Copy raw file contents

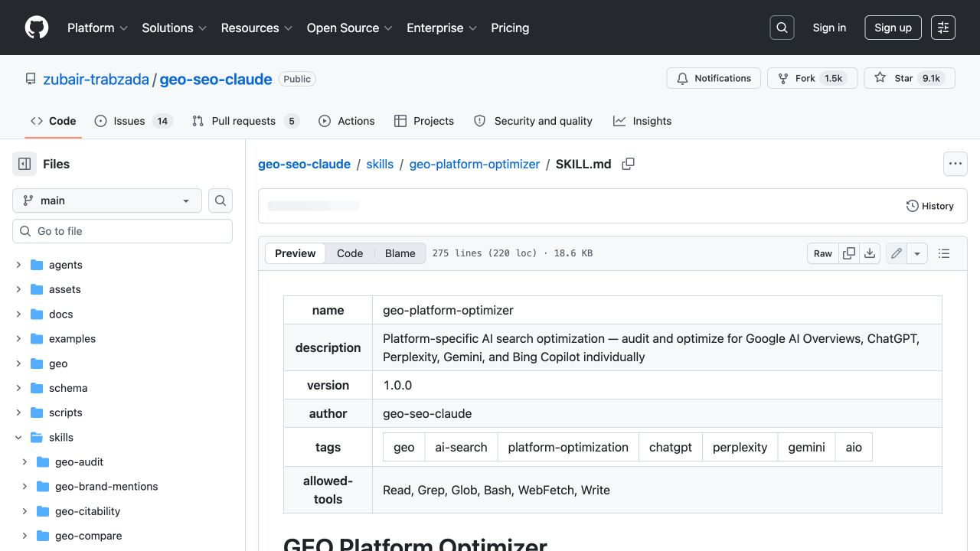coord(849,253)
